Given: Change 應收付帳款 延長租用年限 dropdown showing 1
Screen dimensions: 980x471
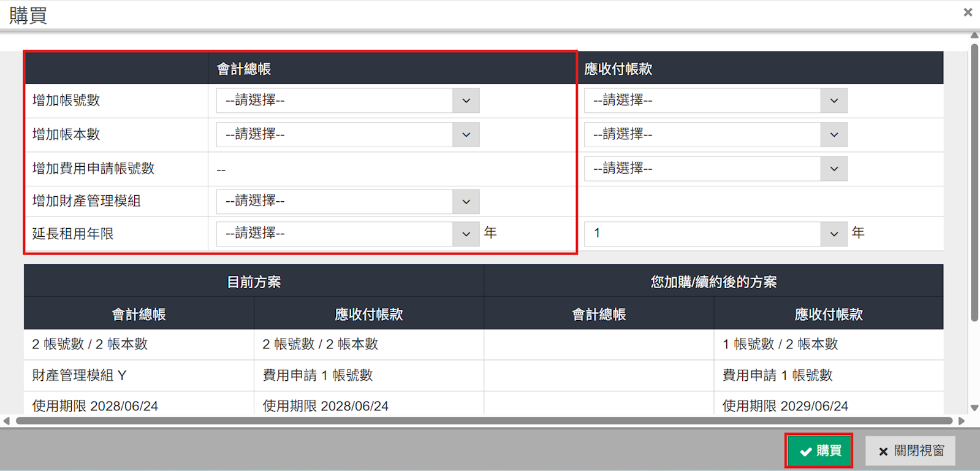Looking at the screenshot, I should [715, 234].
